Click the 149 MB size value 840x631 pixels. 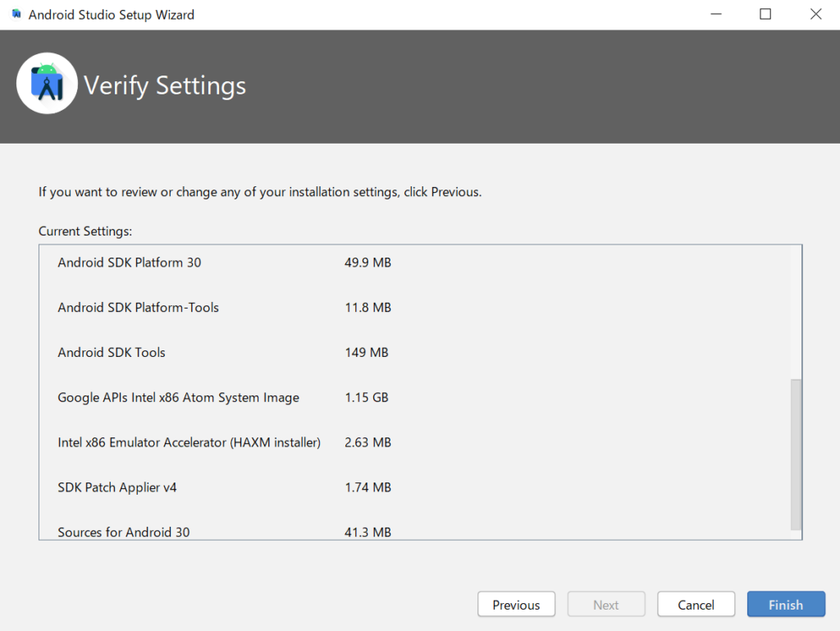(367, 353)
